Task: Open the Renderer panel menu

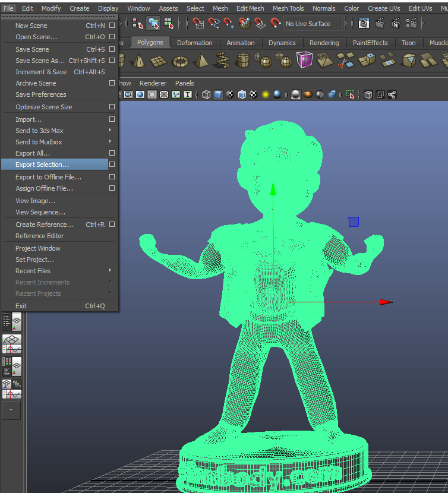Action: [x=153, y=83]
